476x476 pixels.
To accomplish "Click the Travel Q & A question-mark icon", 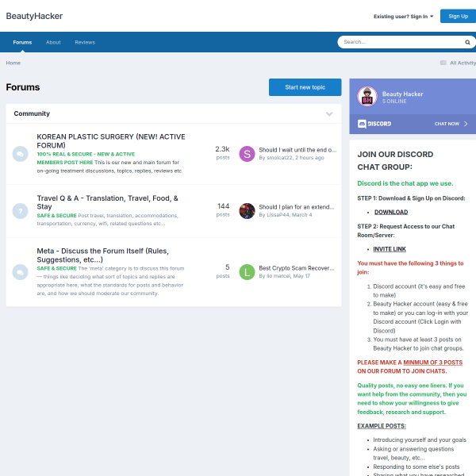I will [21, 211].
